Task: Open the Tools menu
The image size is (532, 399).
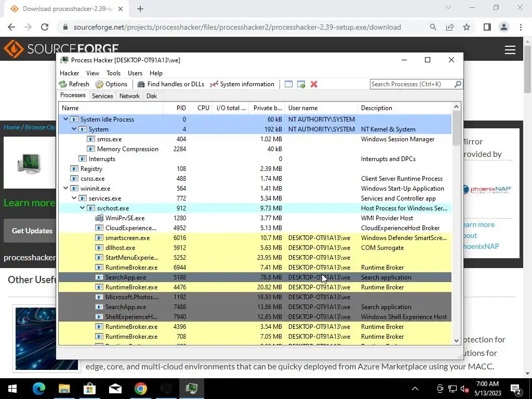Action: 113,73
